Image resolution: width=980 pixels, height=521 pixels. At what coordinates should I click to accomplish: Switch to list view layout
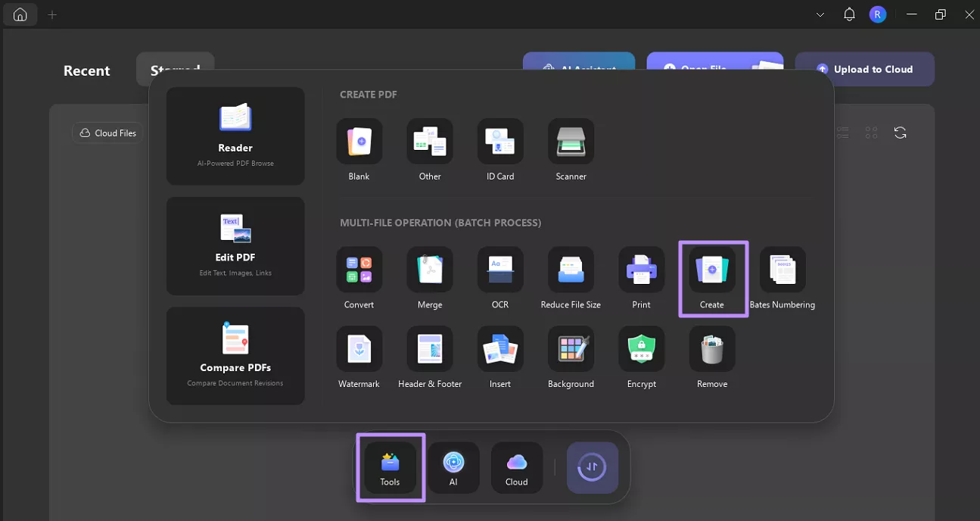(842, 132)
